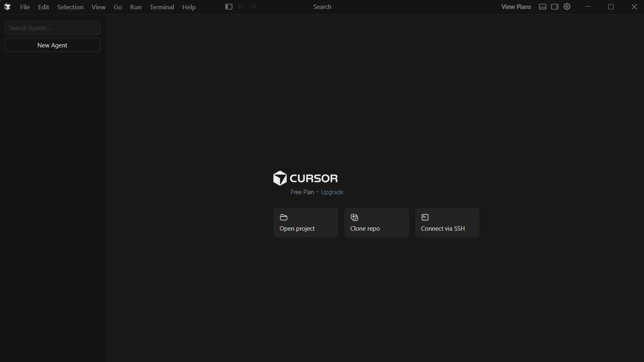This screenshot has height=362, width=644.
Task: Click the Connect via SSH card label
Action: click(x=443, y=229)
